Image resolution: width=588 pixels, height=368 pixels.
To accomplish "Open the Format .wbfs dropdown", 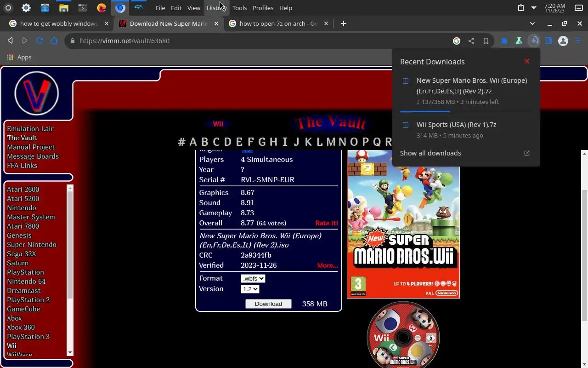I will pyautogui.click(x=253, y=278).
